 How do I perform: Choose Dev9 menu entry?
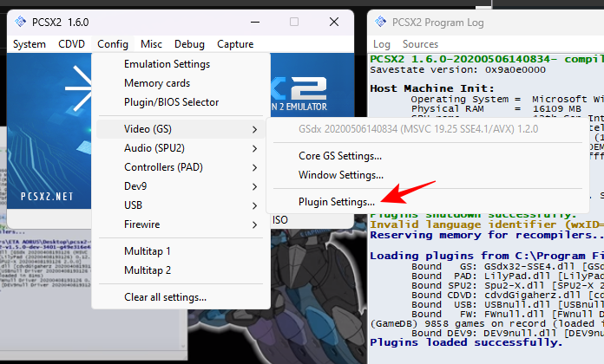click(x=181, y=186)
